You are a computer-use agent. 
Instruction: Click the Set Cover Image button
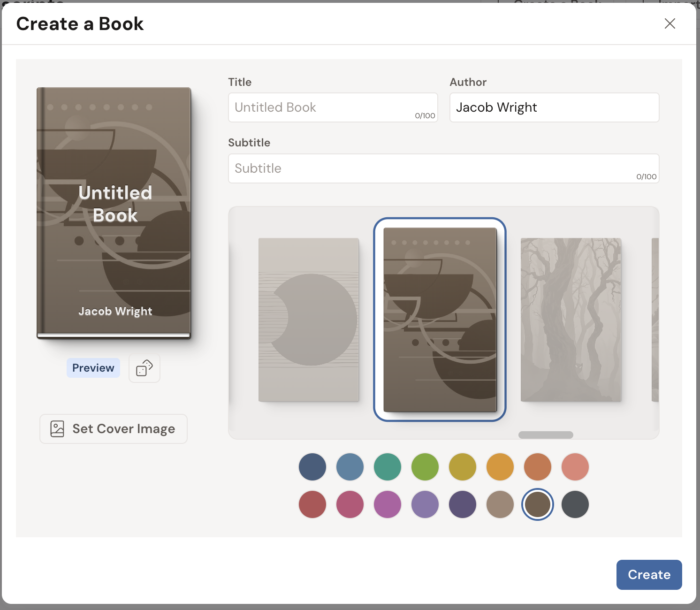[x=114, y=429]
